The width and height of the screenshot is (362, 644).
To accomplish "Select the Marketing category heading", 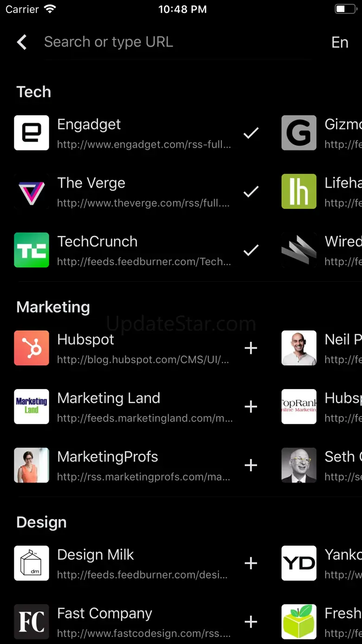I will (x=53, y=307).
